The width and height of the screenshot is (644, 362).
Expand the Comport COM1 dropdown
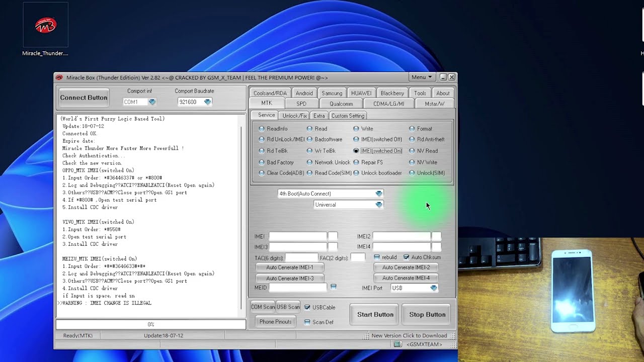(x=152, y=102)
